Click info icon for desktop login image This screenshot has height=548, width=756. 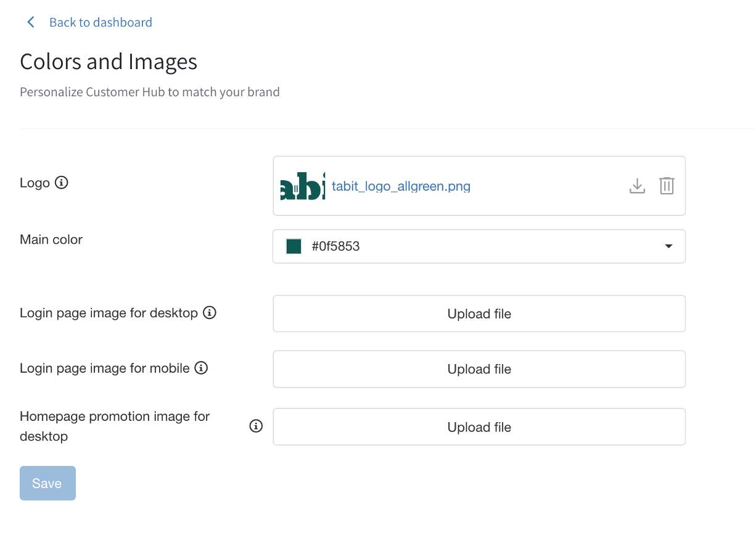tap(210, 313)
